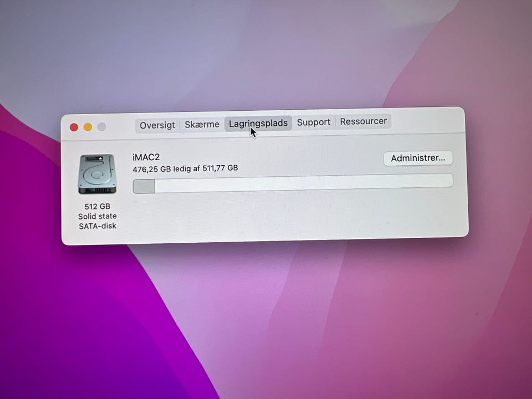Minimize the window with yellow button

point(88,127)
